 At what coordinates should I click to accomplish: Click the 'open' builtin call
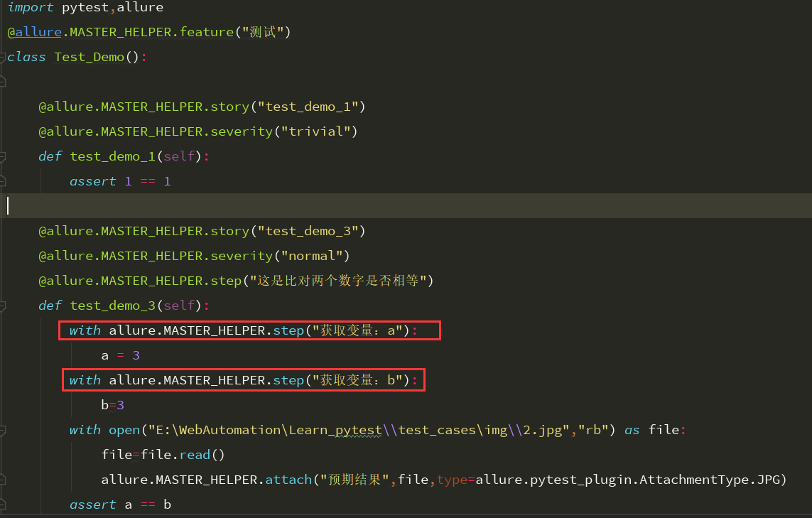coord(124,430)
